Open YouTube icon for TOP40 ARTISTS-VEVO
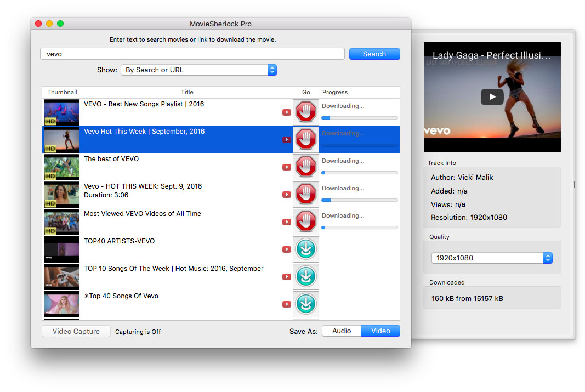Image resolution: width=585 pixels, height=392 pixels. coord(287,249)
